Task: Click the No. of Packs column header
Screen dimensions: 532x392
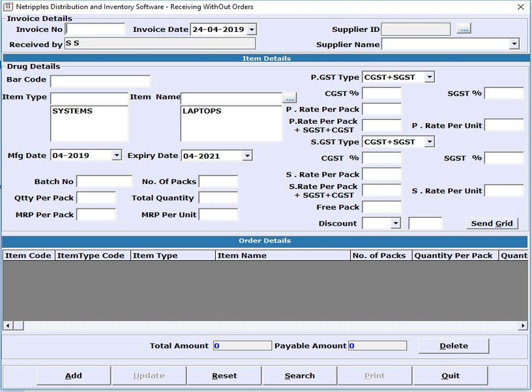Action: 381,256
